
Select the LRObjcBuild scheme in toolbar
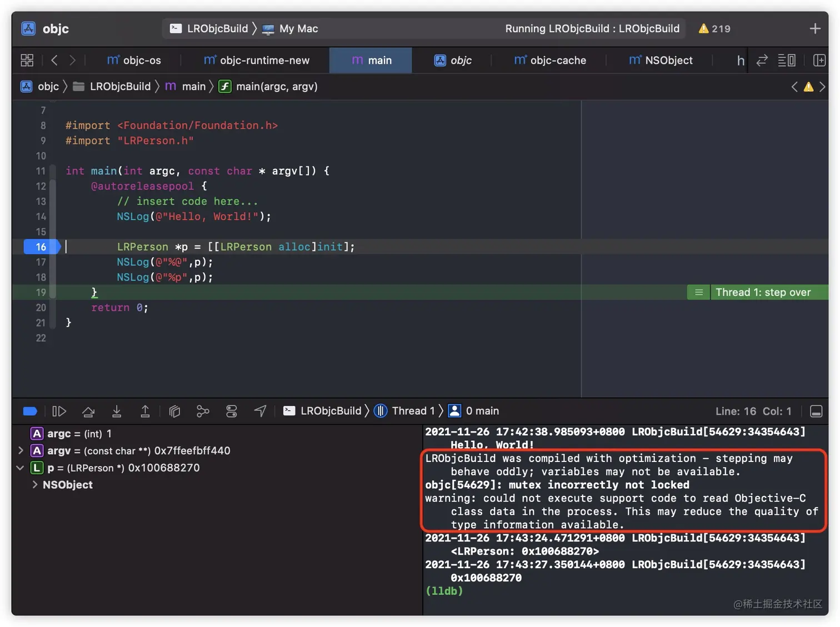tap(209, 28)
